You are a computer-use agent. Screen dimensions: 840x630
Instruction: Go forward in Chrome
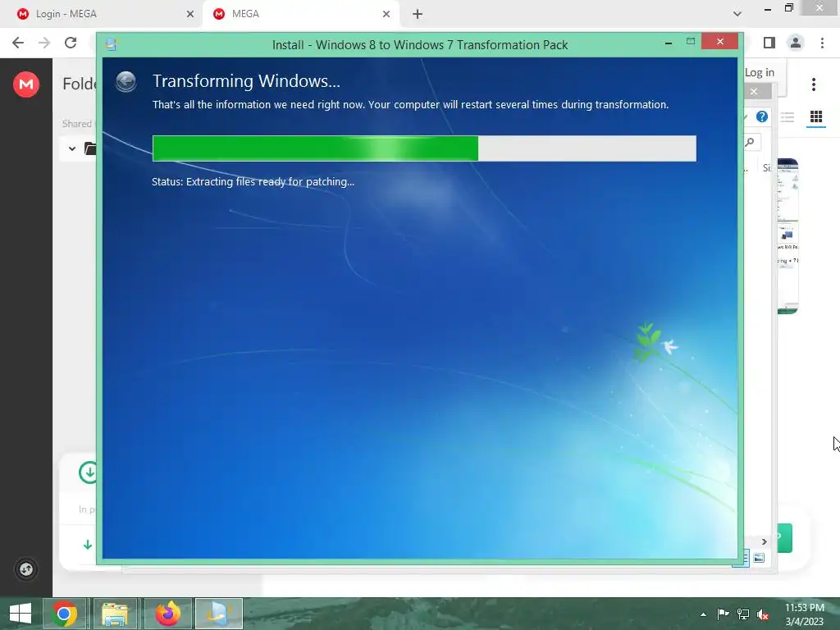pos(44,43)
